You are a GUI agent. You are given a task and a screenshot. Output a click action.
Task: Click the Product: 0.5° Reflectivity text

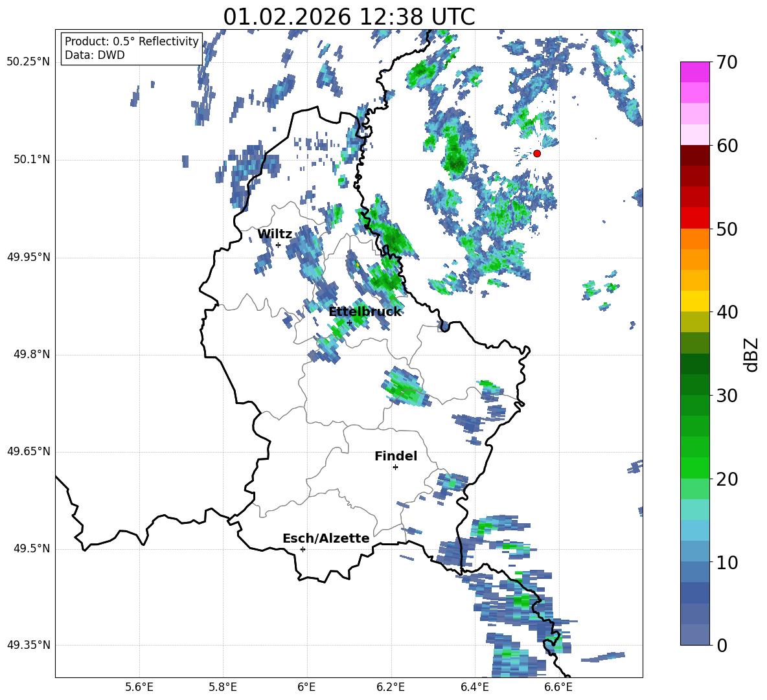click(x=132, y=41)
